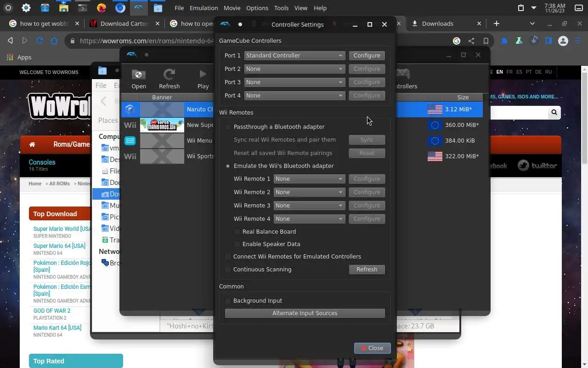Click the Open disc icon in Dolphin toolbar
588x368 pixels.
pyautogui.click(x=138, y=75)
